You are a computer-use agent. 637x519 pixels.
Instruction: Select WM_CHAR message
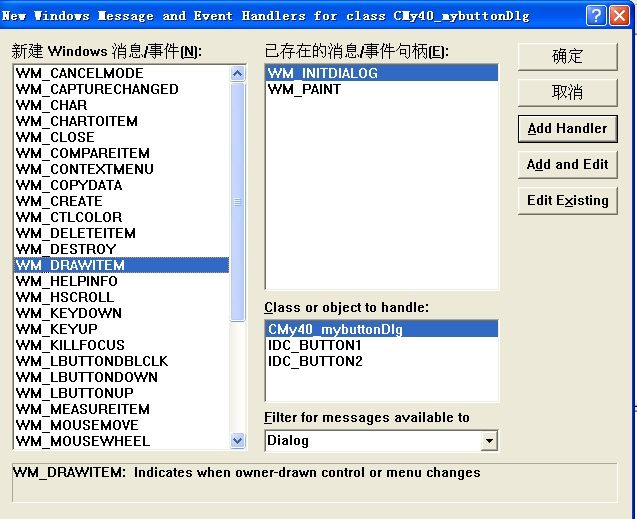tap(121, 105)
